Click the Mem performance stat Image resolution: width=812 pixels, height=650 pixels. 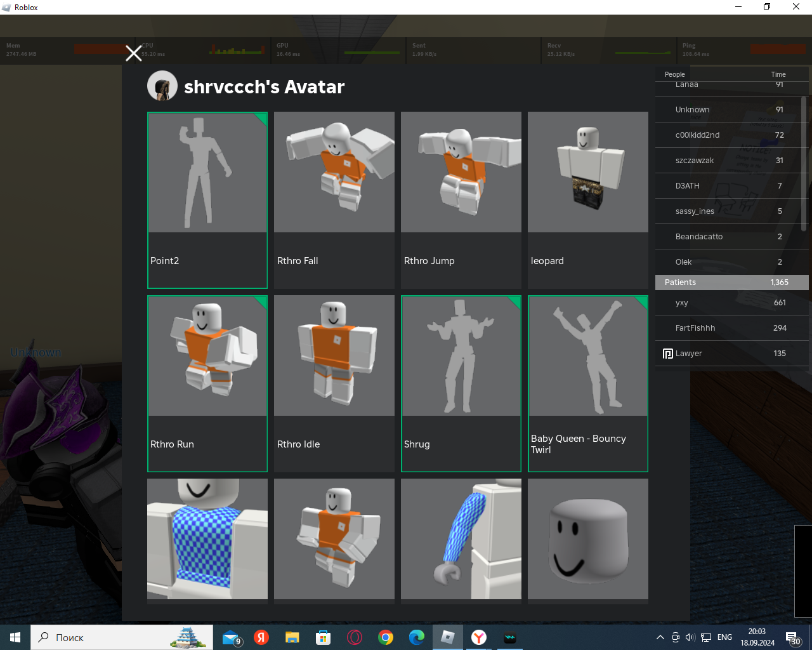click(67, 50)
